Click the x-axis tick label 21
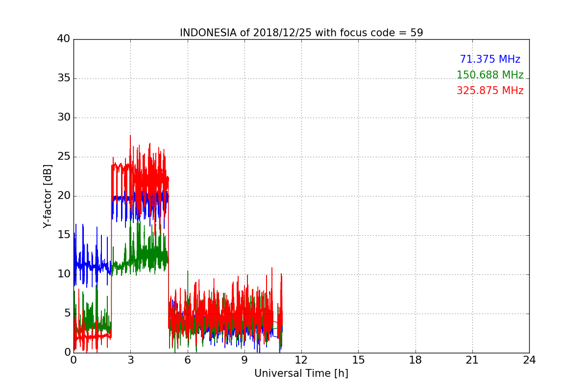The width and height of the screenshot is (588, 392). click(472, 360)
